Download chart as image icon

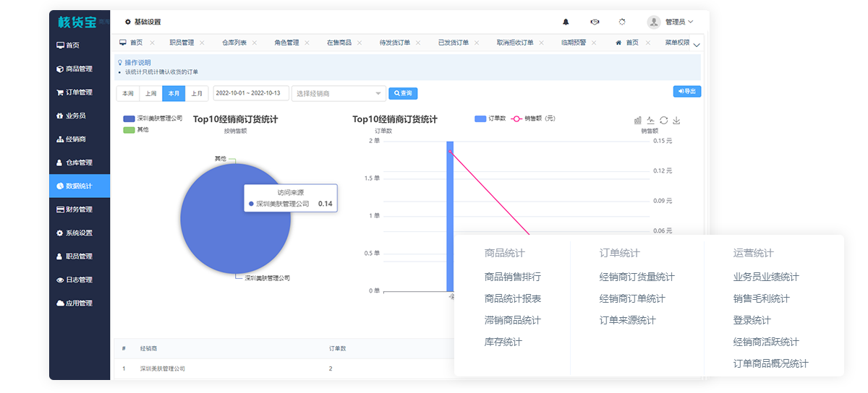(x=676, y=121)
